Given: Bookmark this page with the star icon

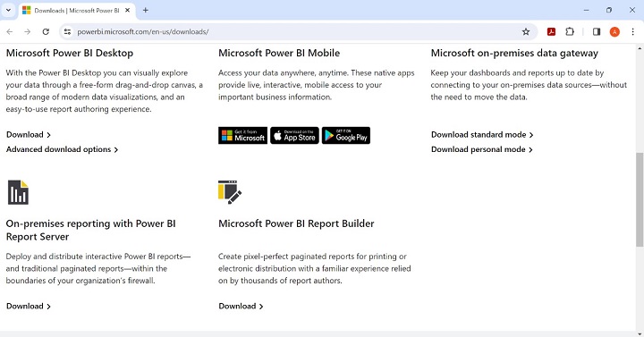Looking at the screenshot, I should click(526, 31).
